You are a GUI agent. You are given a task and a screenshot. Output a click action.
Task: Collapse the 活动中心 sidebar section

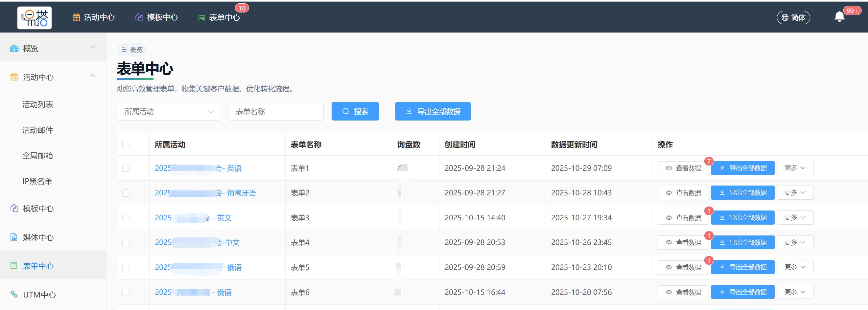coord(93,76)
